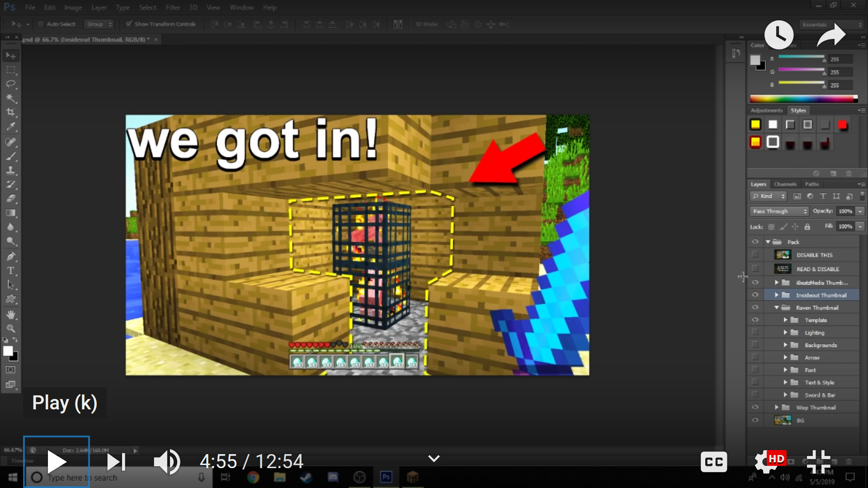This screenshot has height=488, width=868.
Task: Select the Clone Stamp tool
Action: pyautogui.click(x=11, y=170)
